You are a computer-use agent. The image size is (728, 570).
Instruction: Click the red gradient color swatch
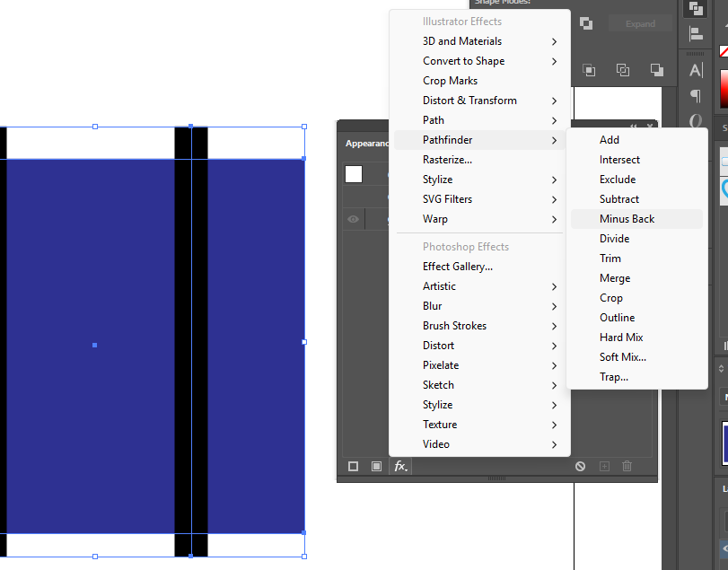[x=724, y=88]
